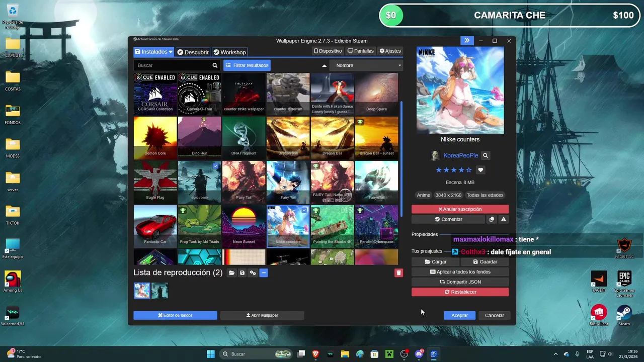Toggle checkbox on Nikke counters thumbnail

304,210
